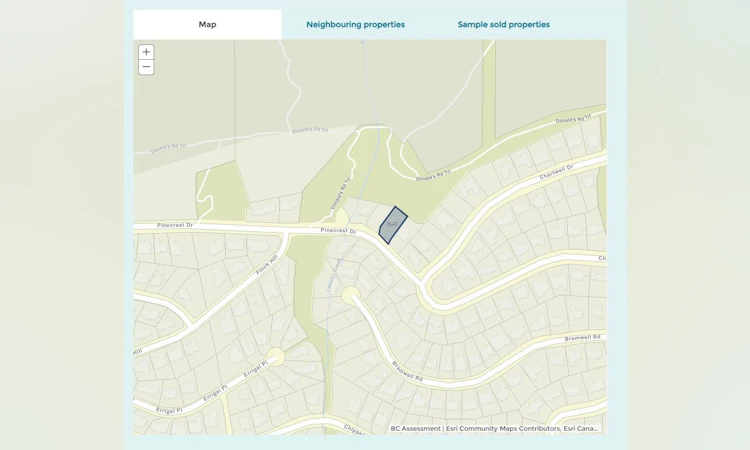This screenshot has height=450, width=750.
Task: Select the Map tab
Action: tap(207, 24)
